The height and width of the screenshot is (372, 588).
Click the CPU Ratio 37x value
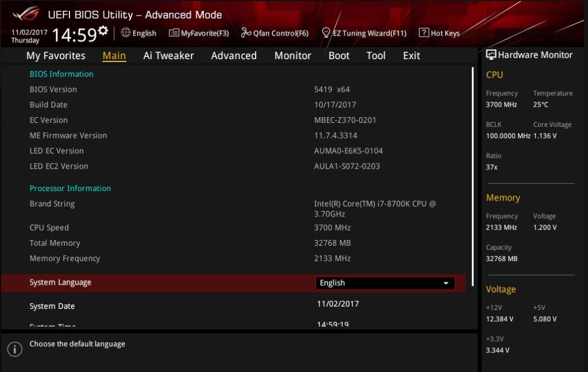click(x=492, y=167)
